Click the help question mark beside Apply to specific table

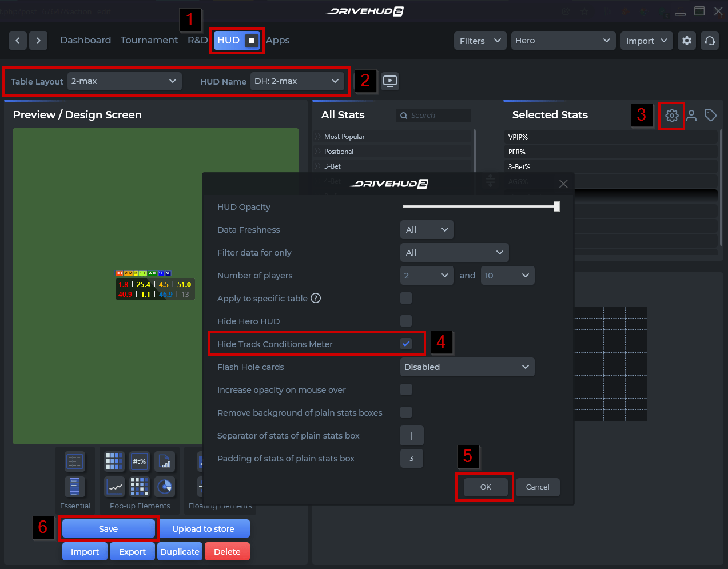(316, 298)
